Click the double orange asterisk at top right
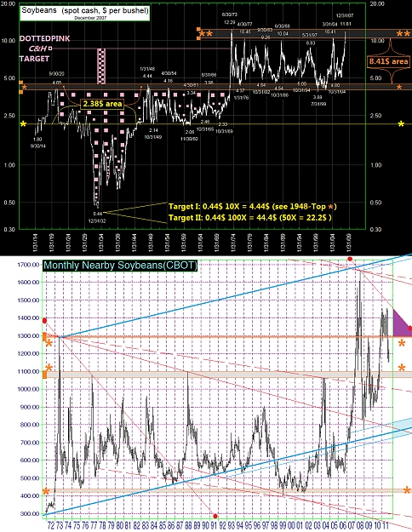412x532 pixels. pyautogui.click(x=403, y=33)
